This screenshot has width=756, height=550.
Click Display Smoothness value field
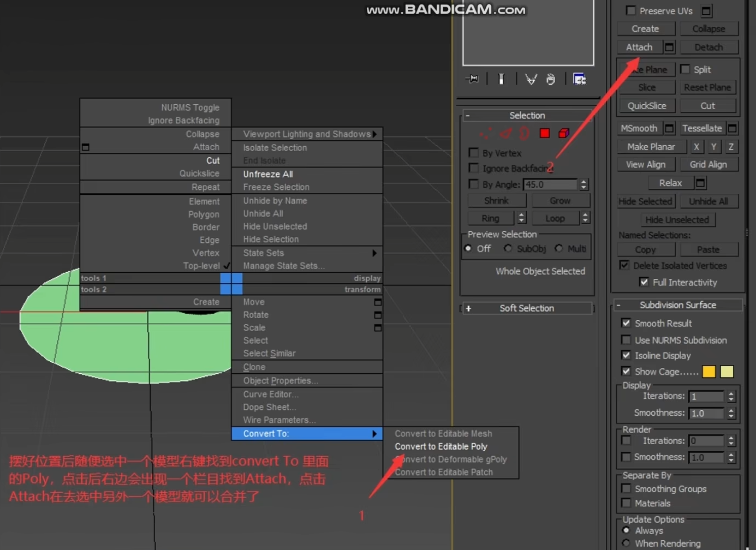[706, 414]
